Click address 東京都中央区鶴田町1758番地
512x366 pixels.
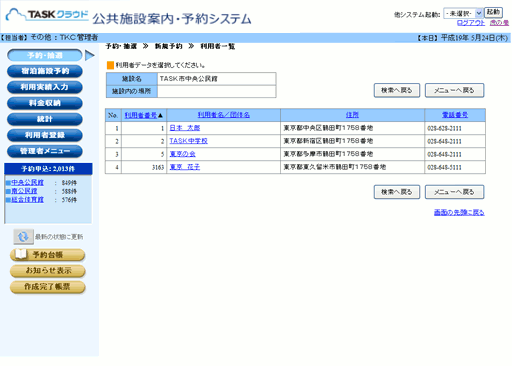[328, 128]
